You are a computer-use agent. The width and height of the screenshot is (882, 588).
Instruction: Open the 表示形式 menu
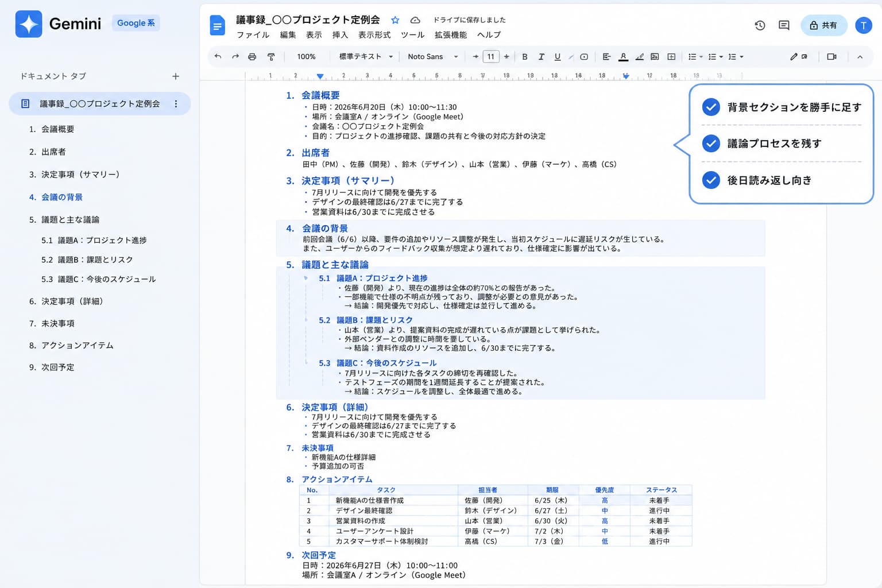[x=374, y=35]
